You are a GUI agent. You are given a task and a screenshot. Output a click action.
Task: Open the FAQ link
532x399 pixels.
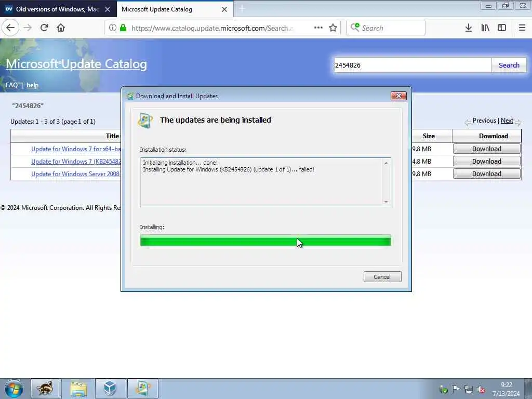click(11, 85)
